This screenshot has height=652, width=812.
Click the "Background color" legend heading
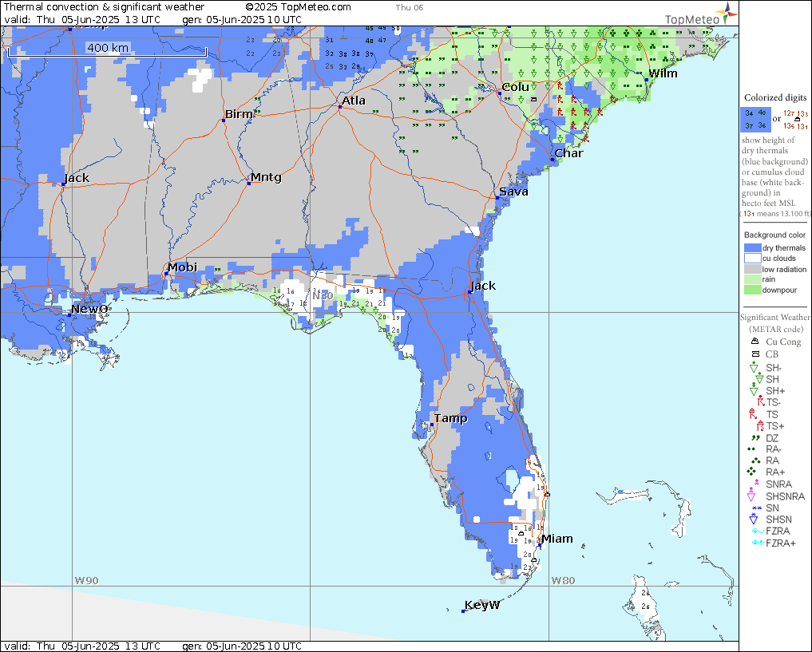[775, 235]
